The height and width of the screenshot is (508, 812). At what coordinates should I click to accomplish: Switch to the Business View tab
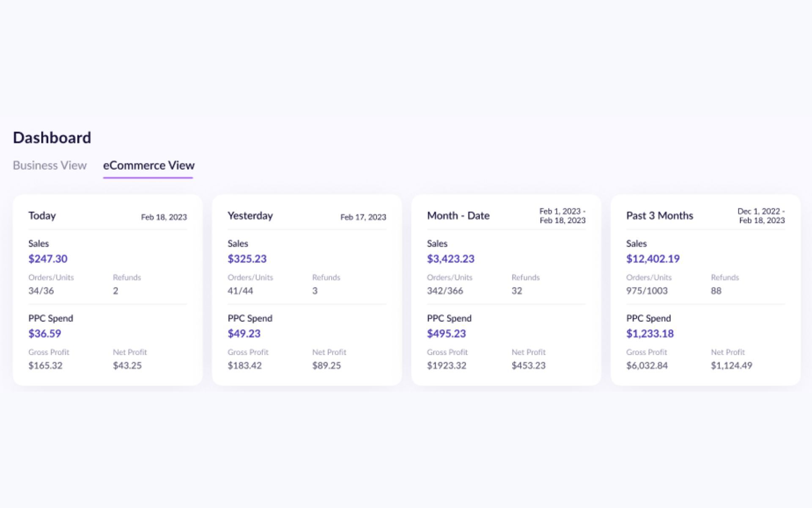[49, 165]
